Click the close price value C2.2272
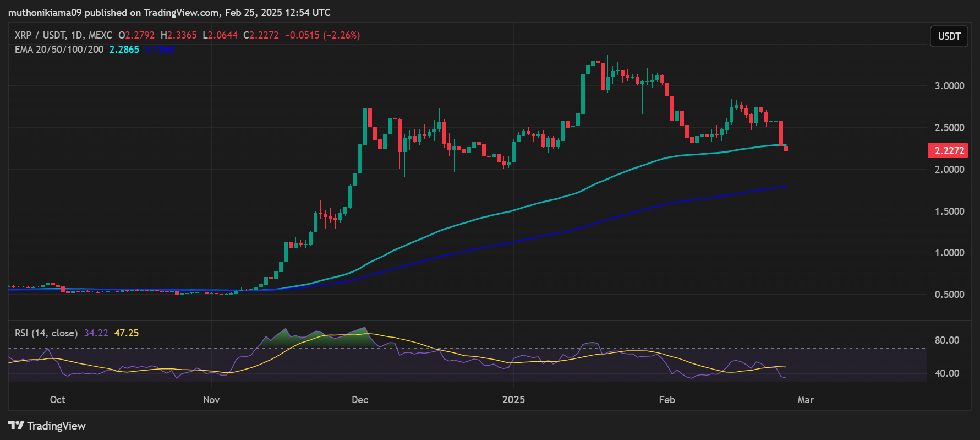Viewport: 980px width, 440px height. [x=261, y=35]
